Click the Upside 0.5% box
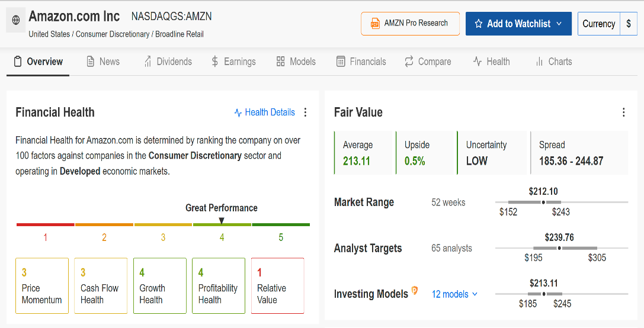 coord(425,153)
